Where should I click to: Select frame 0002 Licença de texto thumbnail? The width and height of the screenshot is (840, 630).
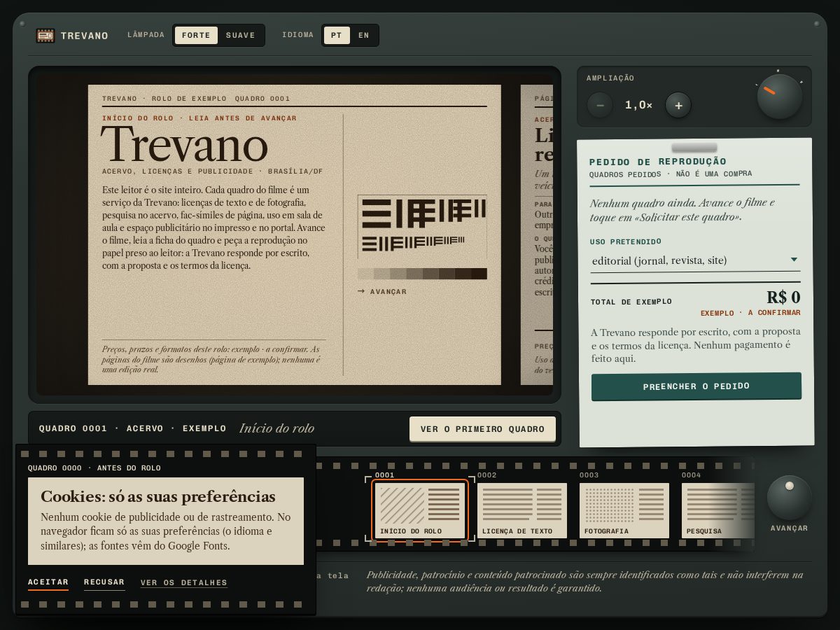(522, 510)
